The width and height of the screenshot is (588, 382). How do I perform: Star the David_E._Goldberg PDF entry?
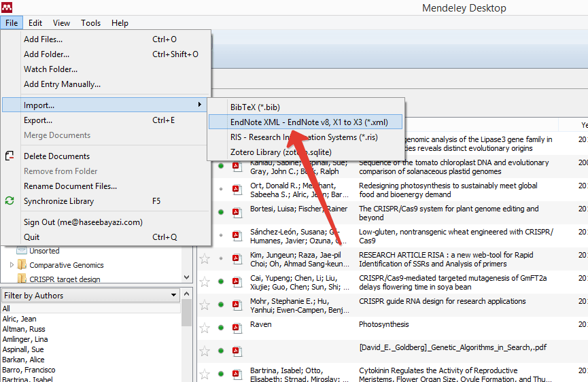point(205,351)
